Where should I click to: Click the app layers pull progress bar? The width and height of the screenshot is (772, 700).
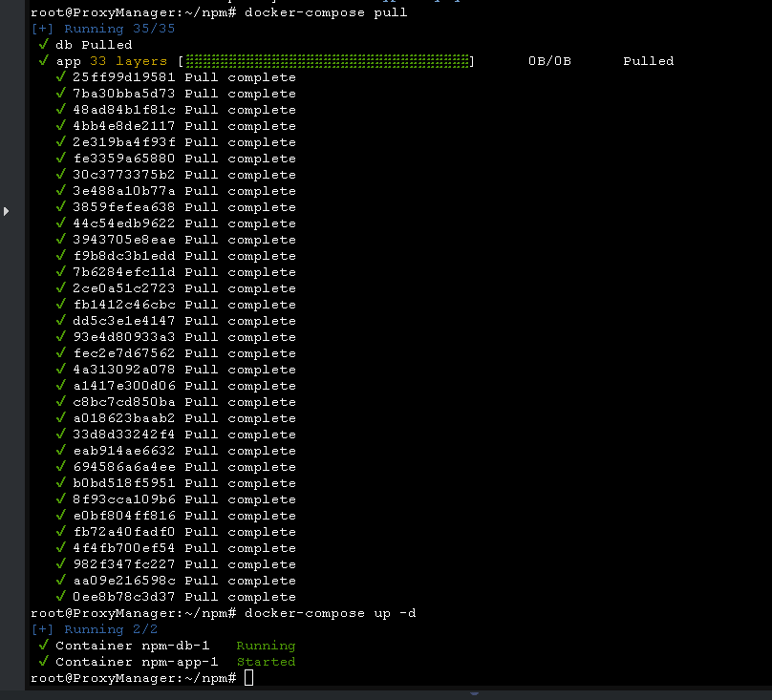click(x=328, y=61)
